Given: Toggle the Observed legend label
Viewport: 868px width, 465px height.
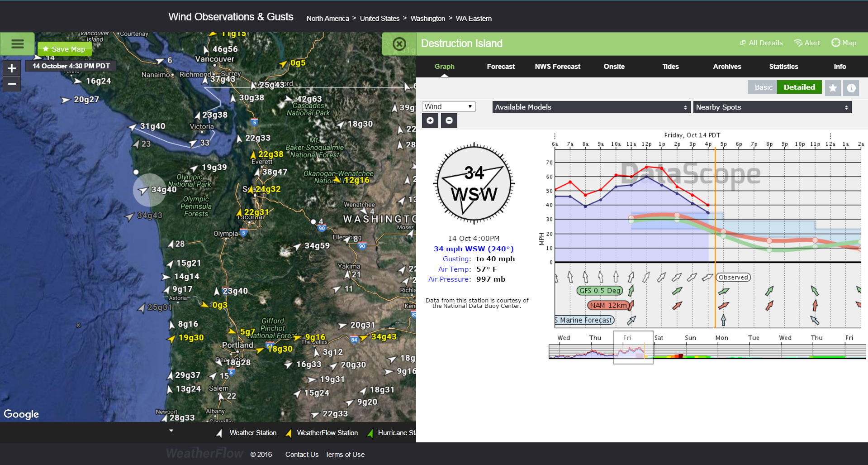Looking at the screenshot, I should (733, 277).
